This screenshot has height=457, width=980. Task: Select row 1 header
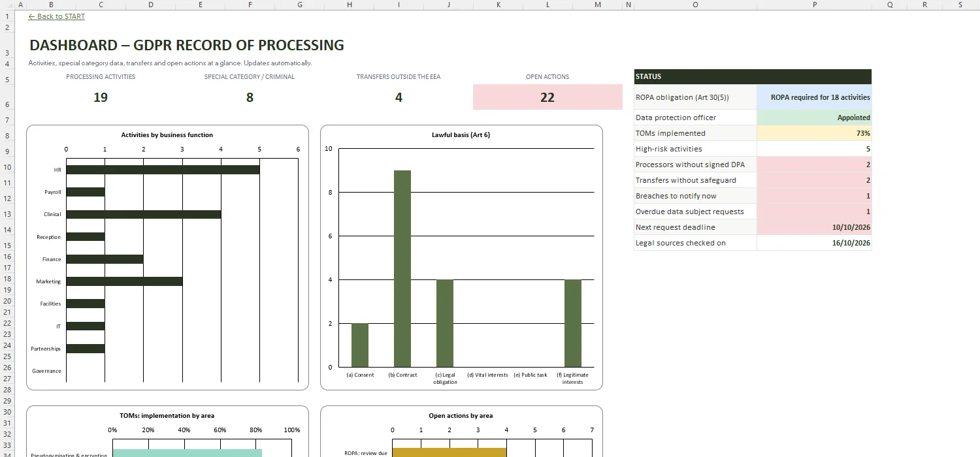[x=7, y=16]
